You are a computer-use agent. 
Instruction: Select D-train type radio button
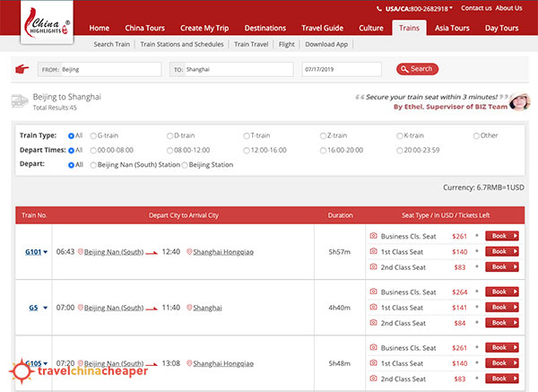pos(169,136)
